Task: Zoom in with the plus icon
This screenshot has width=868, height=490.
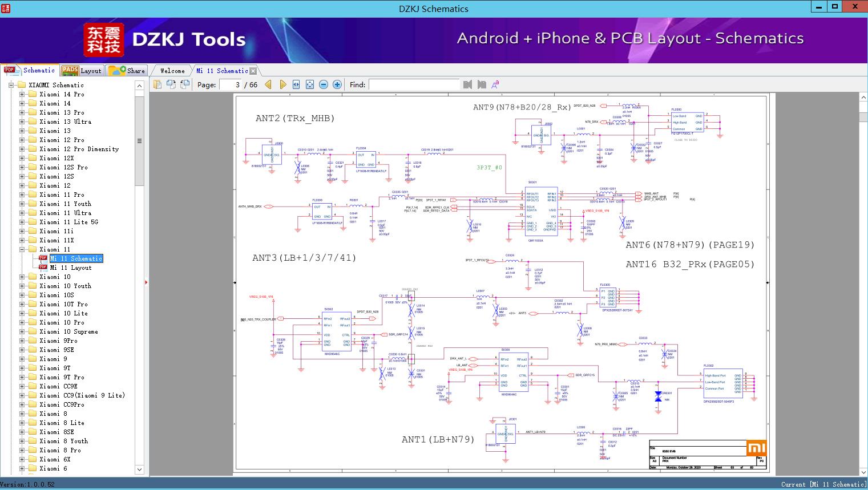Action: [337, 84]
